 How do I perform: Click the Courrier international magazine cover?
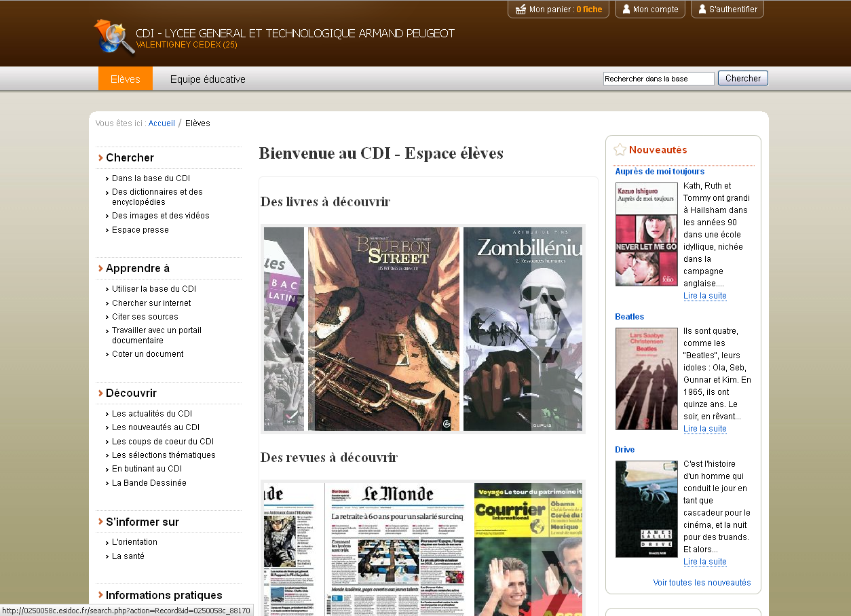click(x=528, y=550)
